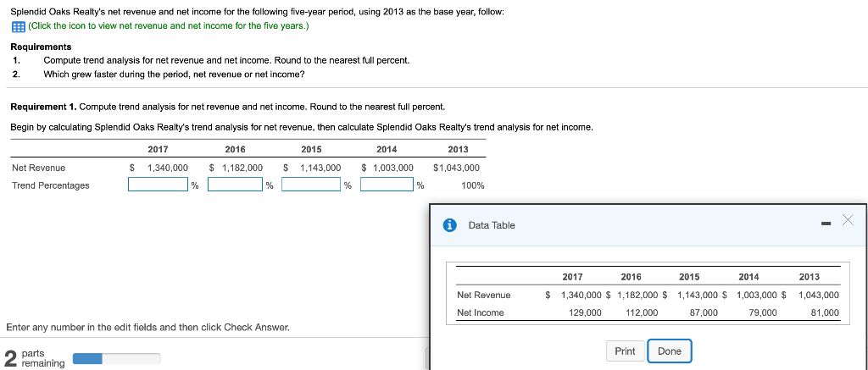Select the 2016 trend percentage field
Screen dimensions: 868x370
[x=236, y=185]
